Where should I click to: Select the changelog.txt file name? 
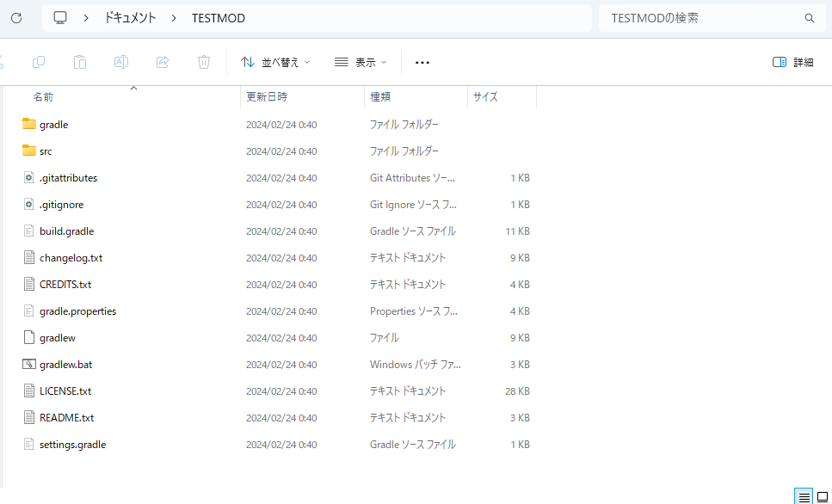pos(71,257)
